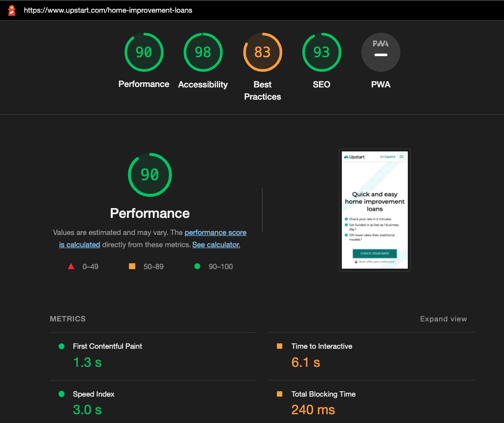
Task: Jump to Accessibility score gauge 98
Action: coord(203,52)
